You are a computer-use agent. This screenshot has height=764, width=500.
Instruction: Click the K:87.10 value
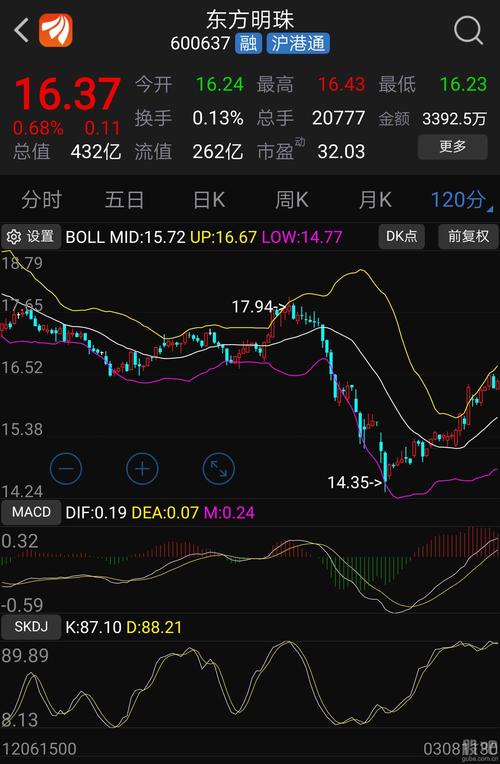[x=94, y=627]
